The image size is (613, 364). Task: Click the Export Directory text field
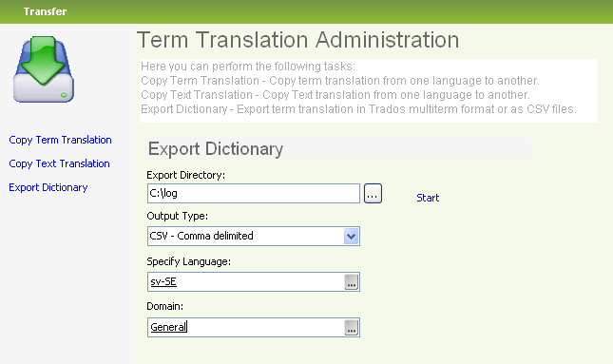coord(254,194)
